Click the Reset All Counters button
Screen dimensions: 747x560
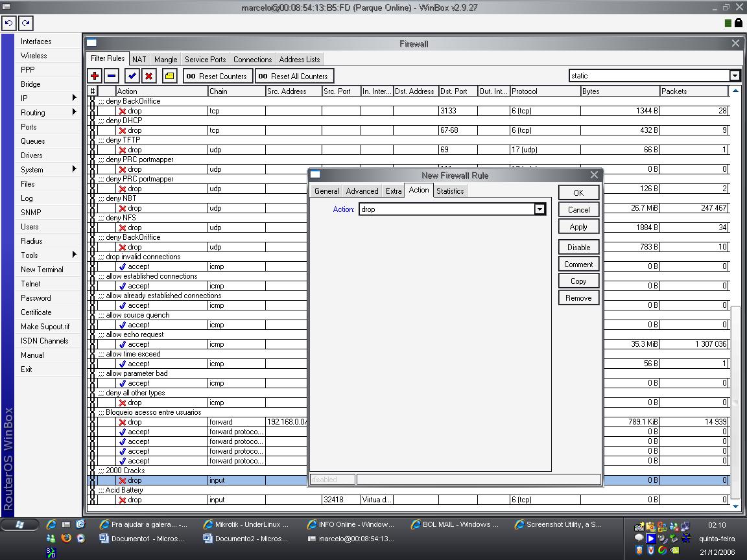click(x=294, y=76)
